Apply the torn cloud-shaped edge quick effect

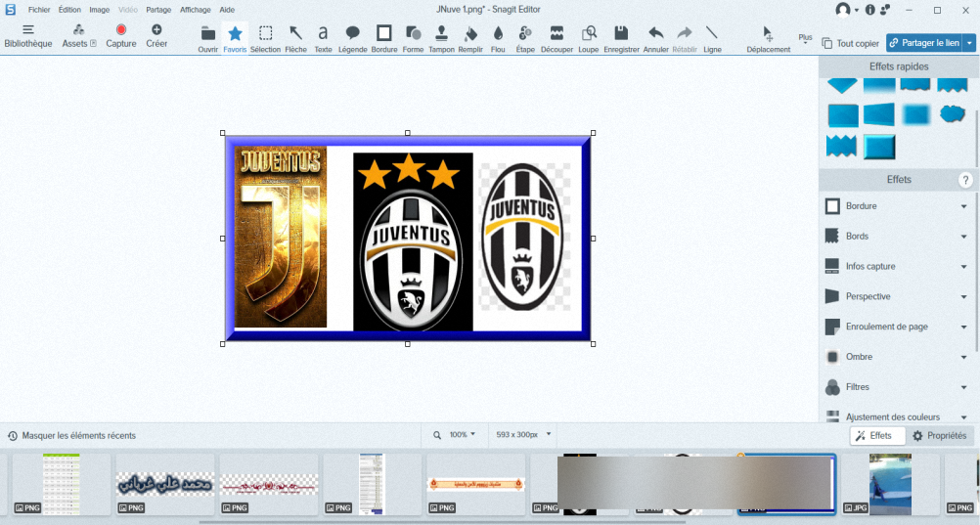pos(952,114)
